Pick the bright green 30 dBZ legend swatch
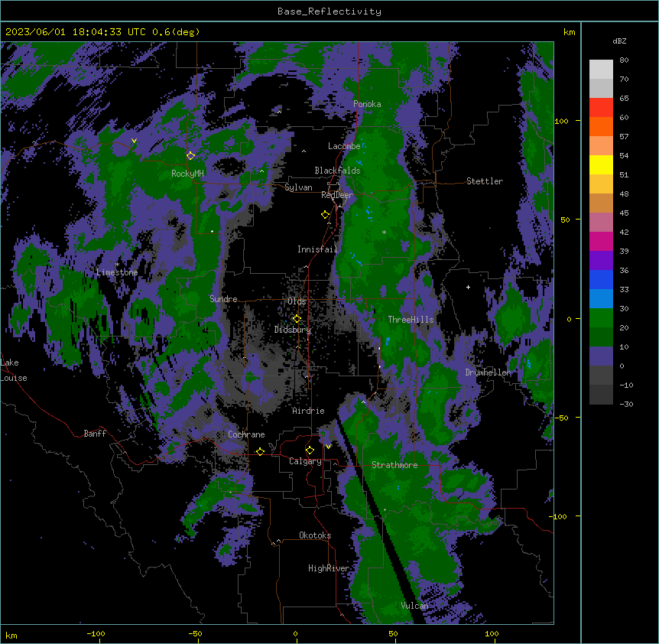659x644 pixels. click(601, 318)
